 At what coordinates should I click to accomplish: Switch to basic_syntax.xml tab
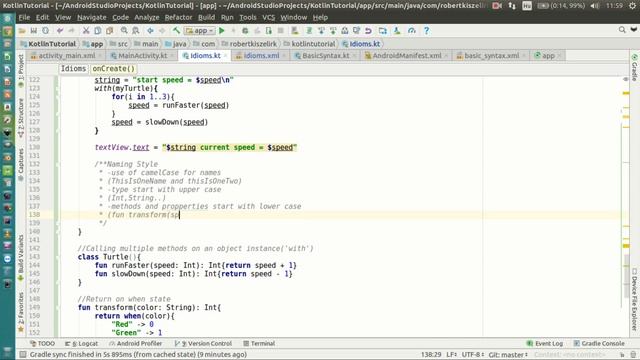[x=491, y=56]
